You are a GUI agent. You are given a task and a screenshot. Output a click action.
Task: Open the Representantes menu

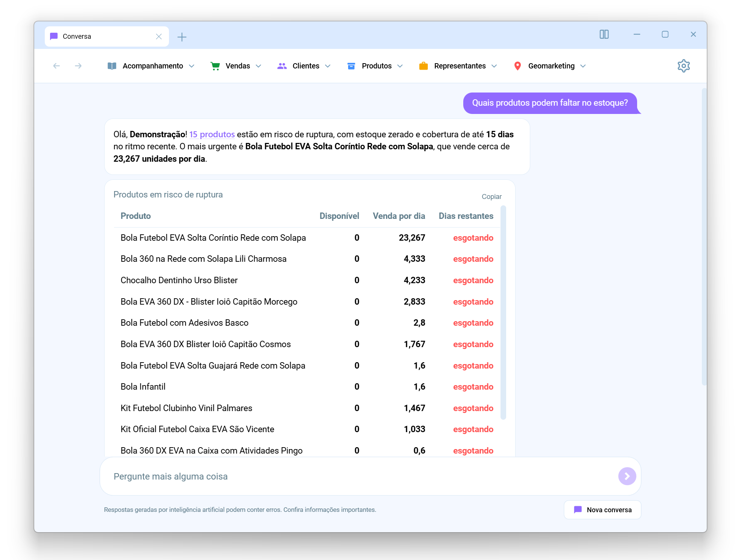pyautogui.click(x=458, y=66)
